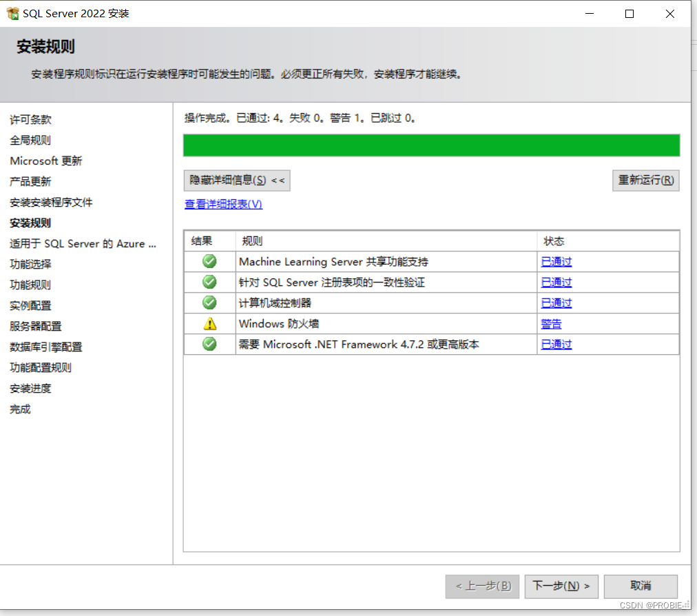Click green check icon for 注册表项的一致性验证 rule
Image resolution: width=697 pixels, height=616 pixels.
click(209, 282)
